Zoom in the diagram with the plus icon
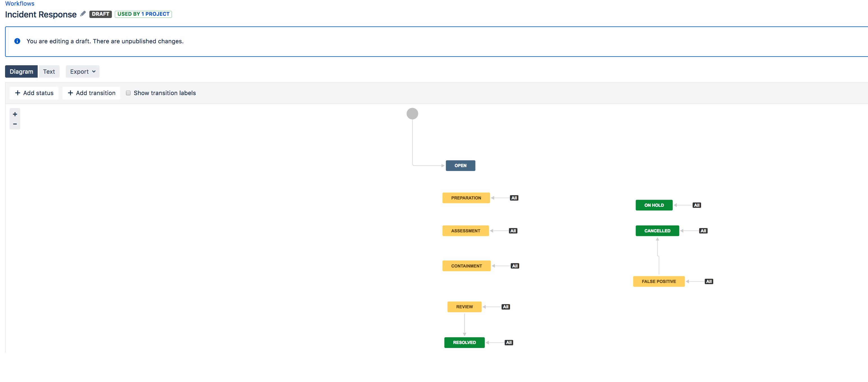 (x=15, y=114)
